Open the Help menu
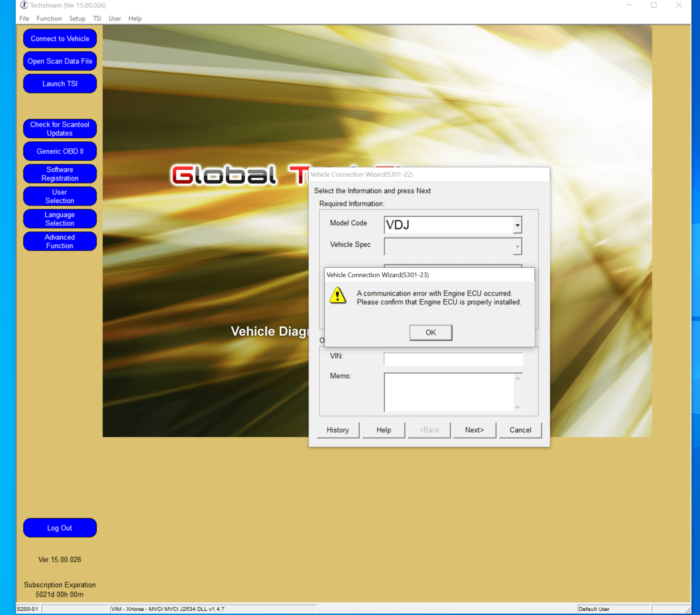 click(135, 18)
